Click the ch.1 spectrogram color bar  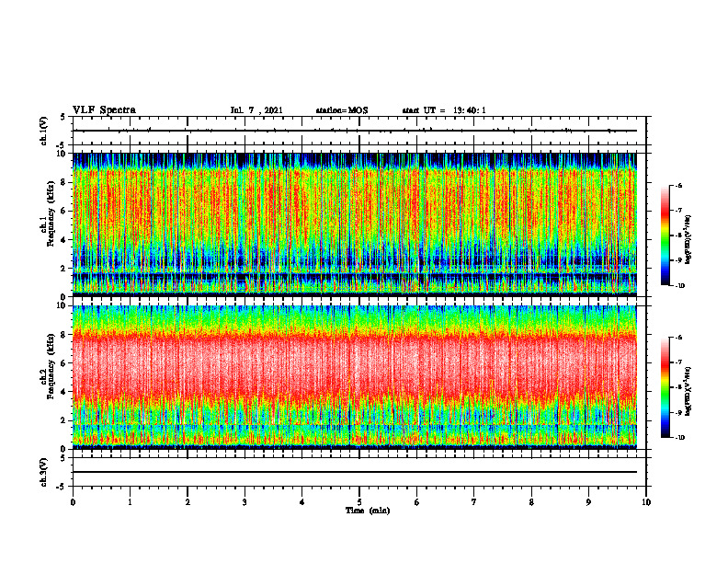point(665,236)
